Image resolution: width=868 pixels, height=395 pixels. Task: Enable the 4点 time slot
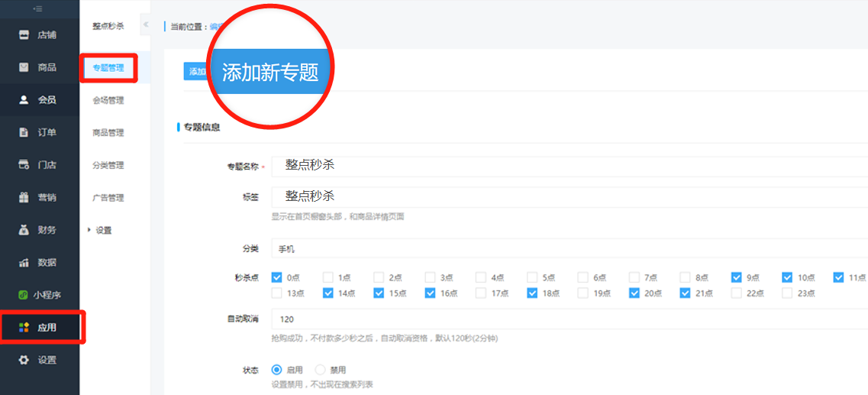(481, 277)
